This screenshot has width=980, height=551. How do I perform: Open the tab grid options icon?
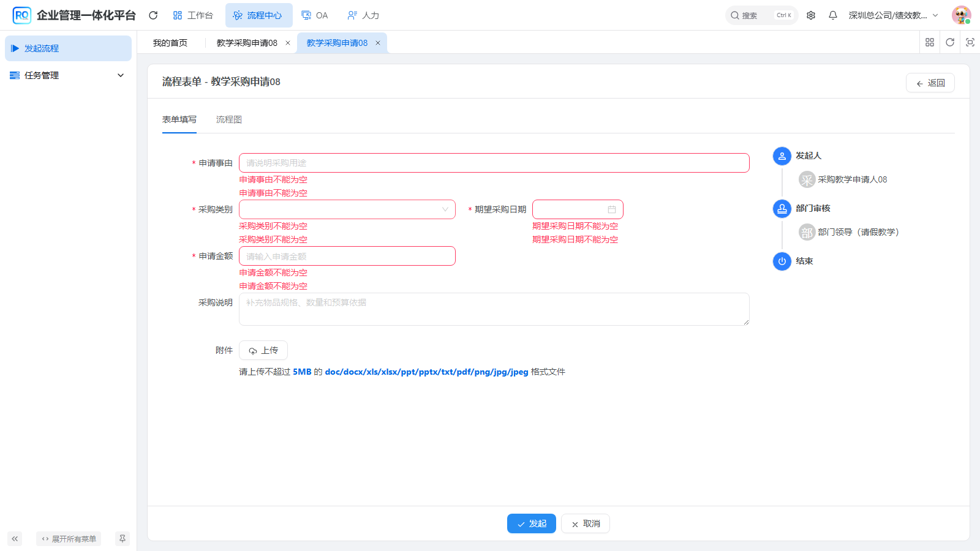pos(930,42)
